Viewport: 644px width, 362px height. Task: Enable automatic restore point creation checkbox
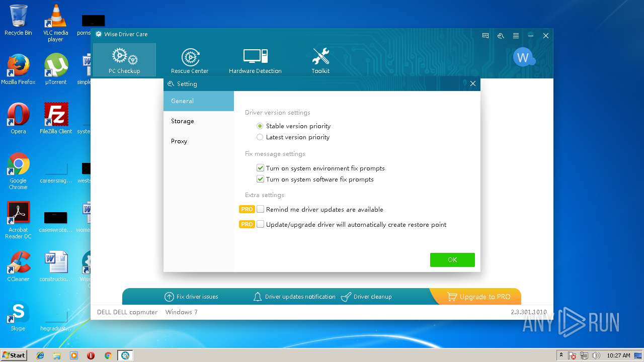pos(260,224)
